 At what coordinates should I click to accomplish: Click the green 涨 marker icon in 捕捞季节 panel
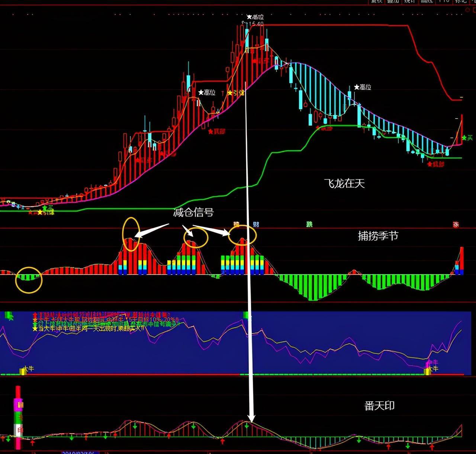pos(309,224)
